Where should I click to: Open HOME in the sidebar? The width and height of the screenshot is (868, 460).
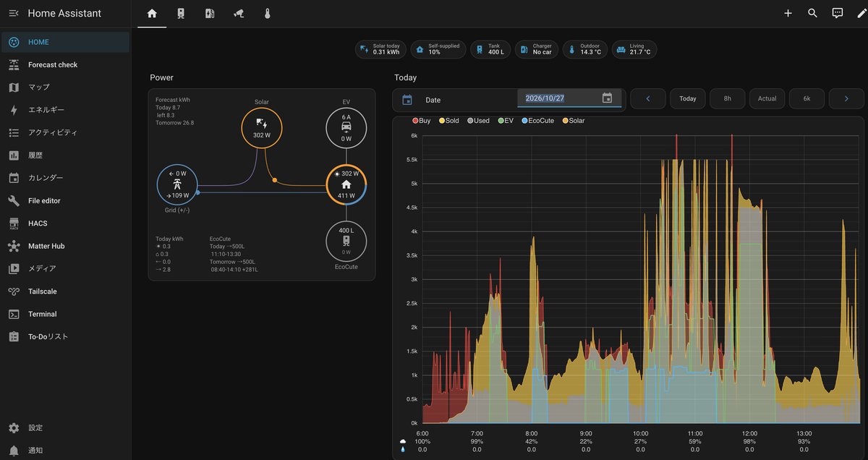[x=66, y=42]
